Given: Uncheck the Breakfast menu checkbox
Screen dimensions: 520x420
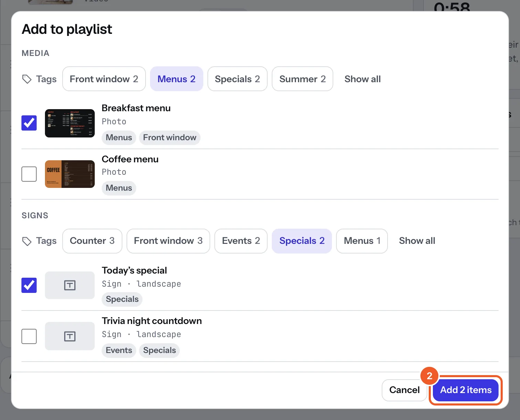Looking at the screenshot, I should pyautogui.click(x=29, y=123).
